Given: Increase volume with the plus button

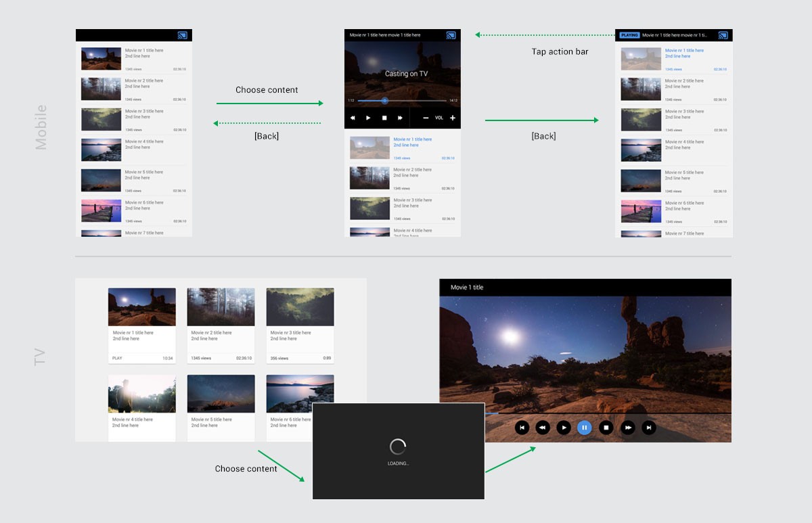Looking at the screenshot, I should click(x=453, y=118).
